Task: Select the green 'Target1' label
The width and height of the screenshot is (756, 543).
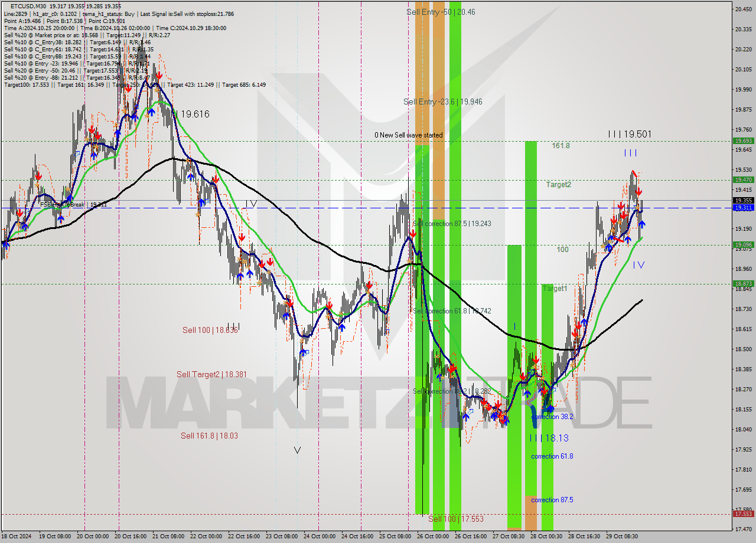Action: [x=555, y=289]
